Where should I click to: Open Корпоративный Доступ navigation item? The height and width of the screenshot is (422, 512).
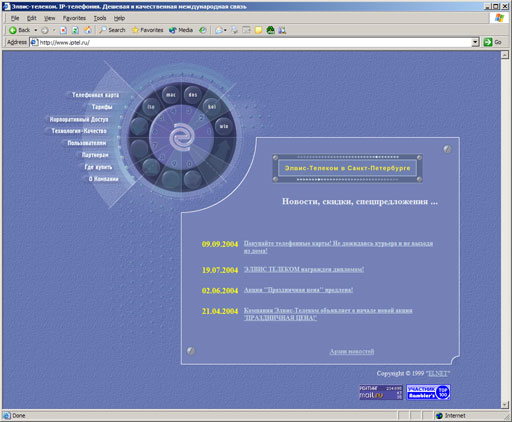(x=79, y=119)
